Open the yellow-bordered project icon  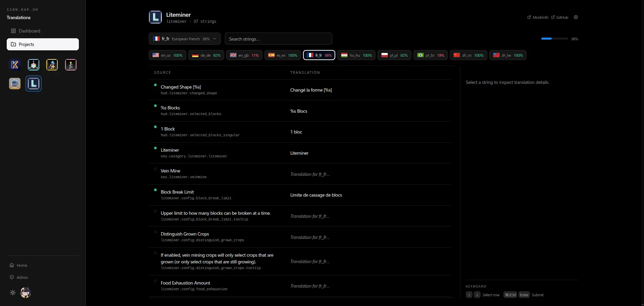coord(52,65)
